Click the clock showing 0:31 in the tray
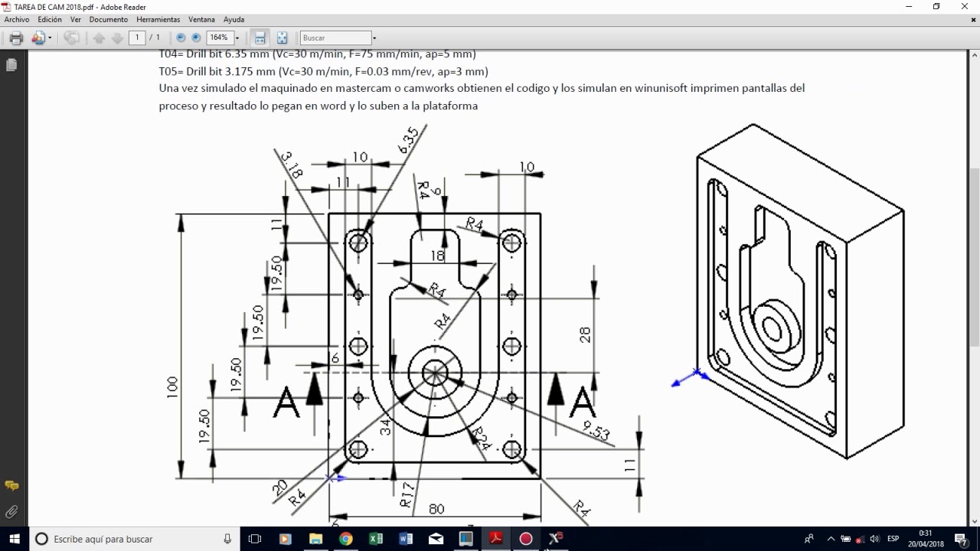This screenshot has width=980, height=551. (x=926, y=539)
